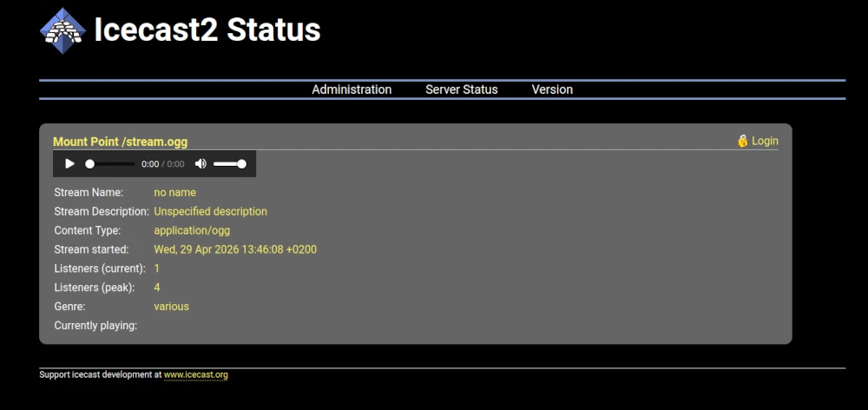Viewport: 868px width, 410px height.
Task: Mute the audio player speaker icon
Action: (201, 164)
